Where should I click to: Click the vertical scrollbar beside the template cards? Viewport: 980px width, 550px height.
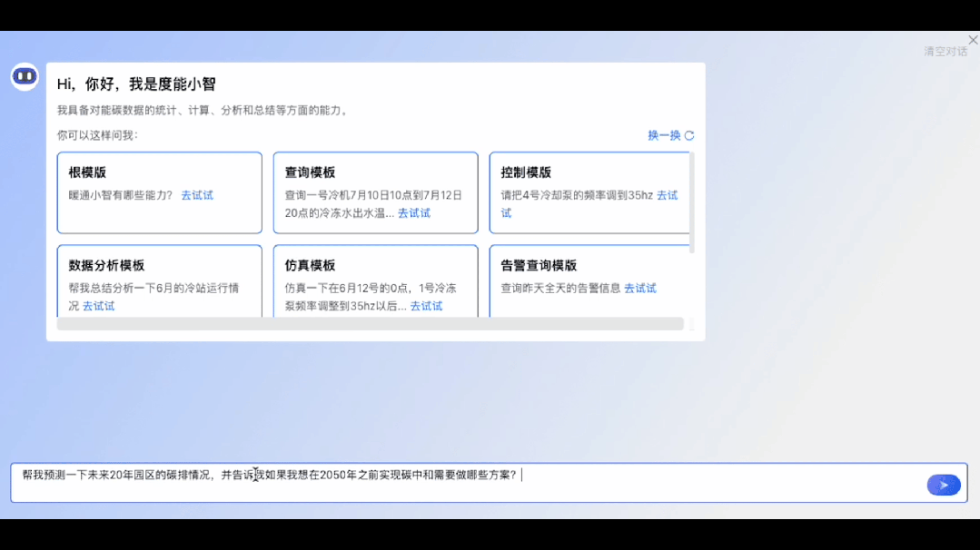pos(691,203)
